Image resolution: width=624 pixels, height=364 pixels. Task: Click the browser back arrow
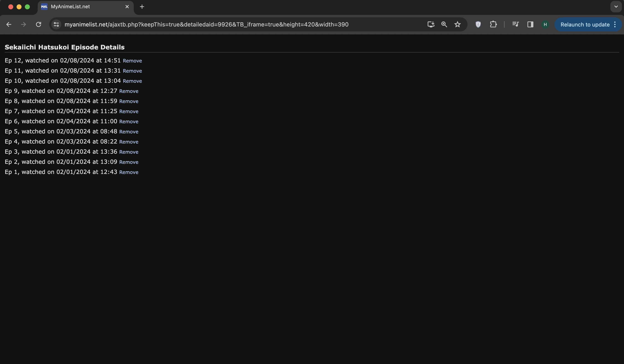9,24
